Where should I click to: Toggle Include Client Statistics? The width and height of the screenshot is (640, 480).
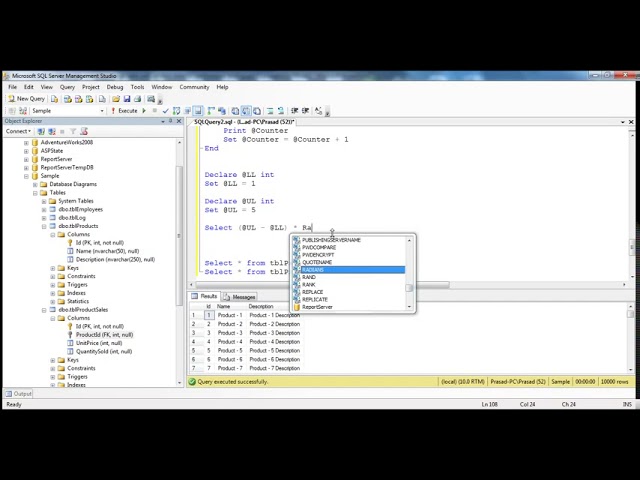pos(222,111)
